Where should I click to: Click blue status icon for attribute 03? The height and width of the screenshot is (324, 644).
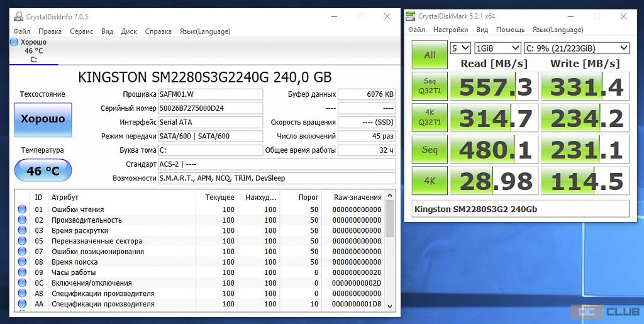tap(22, 230)
